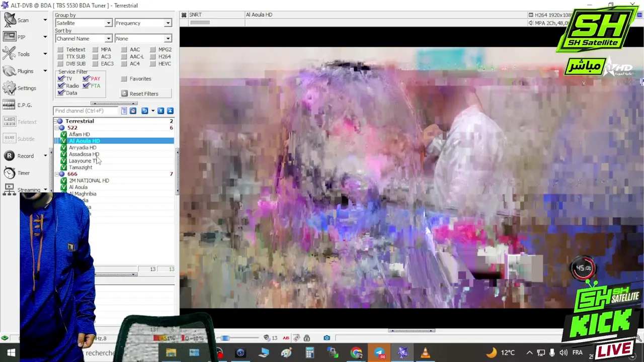The height and width of the screenshot is (362, 644).
Task: Open the secondary sort None dropdown
Action: click(x=143, y=39)
